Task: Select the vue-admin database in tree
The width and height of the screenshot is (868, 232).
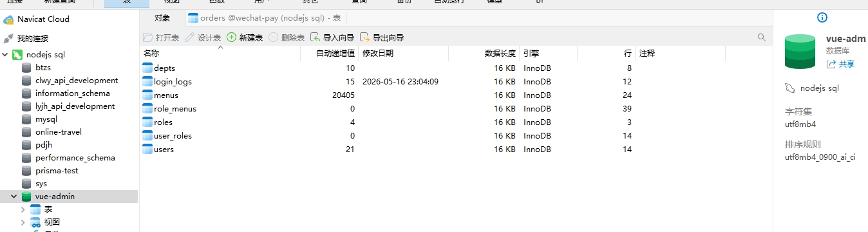Action: pyautogui.click(x=55, y=197)
